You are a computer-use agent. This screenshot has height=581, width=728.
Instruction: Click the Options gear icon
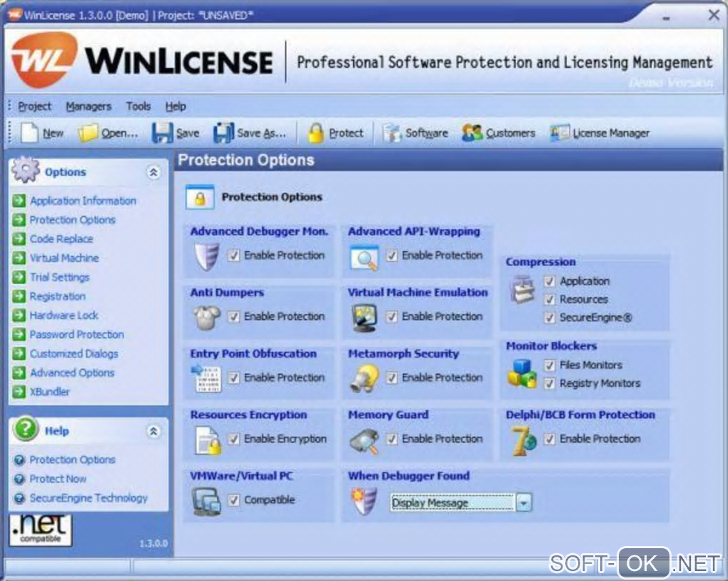coord(26,169)
